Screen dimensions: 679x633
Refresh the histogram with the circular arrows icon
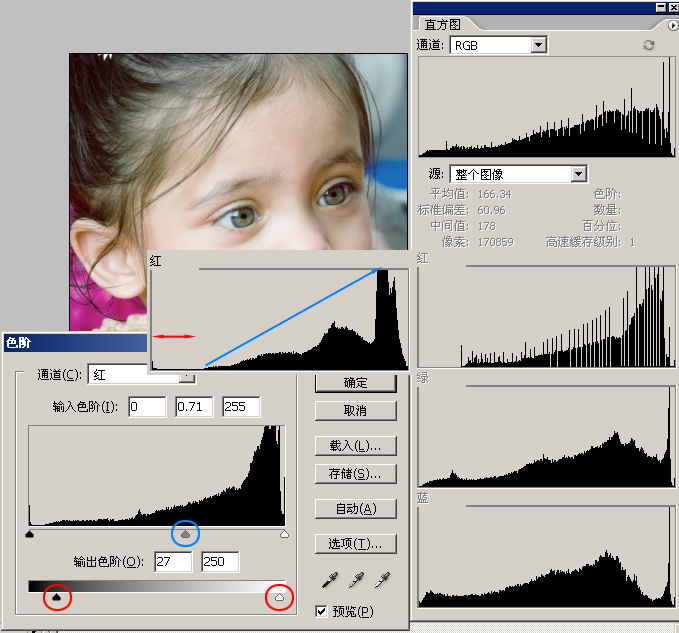point(648,45)
